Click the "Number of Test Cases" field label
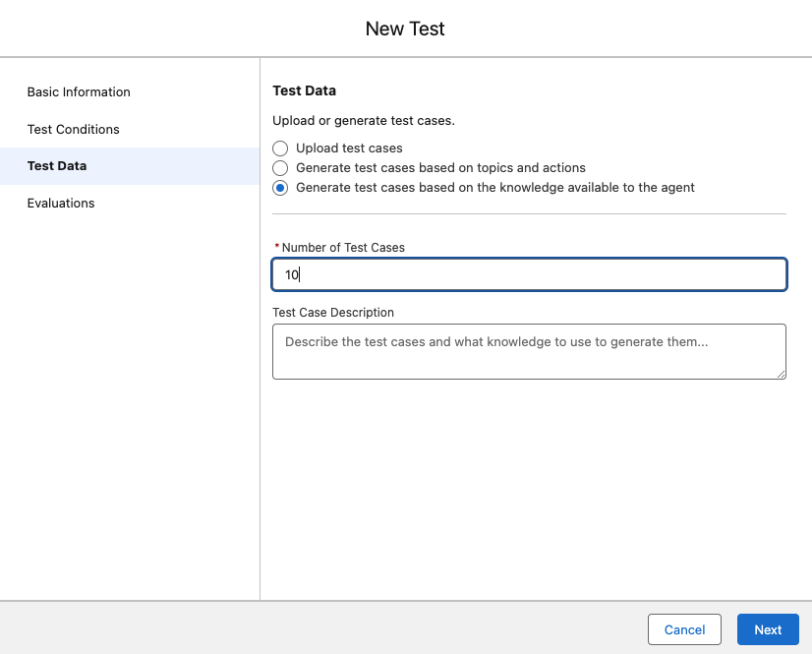 click(343, 247)
